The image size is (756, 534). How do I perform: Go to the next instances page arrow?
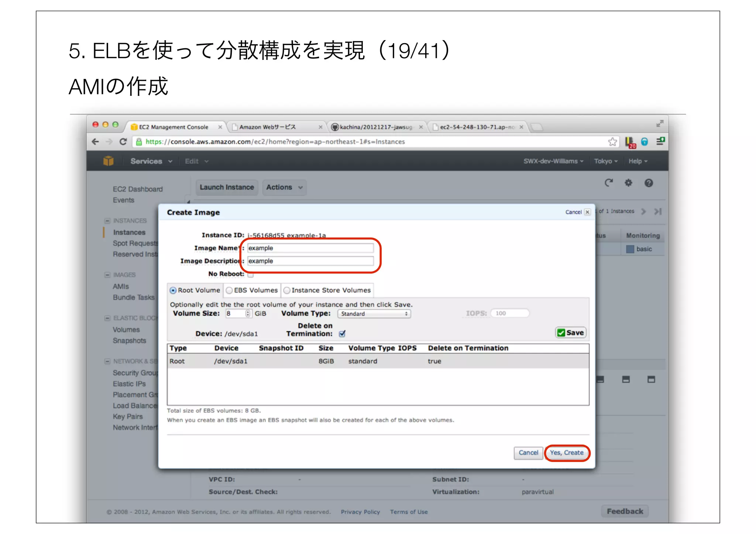644,211
